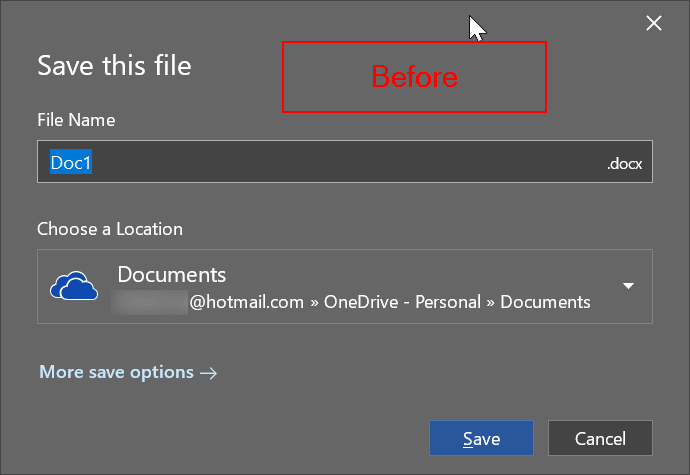Expand the location dropdown arrow
The width and height of the screenshot is (690, 475).
tap(628, 286)
